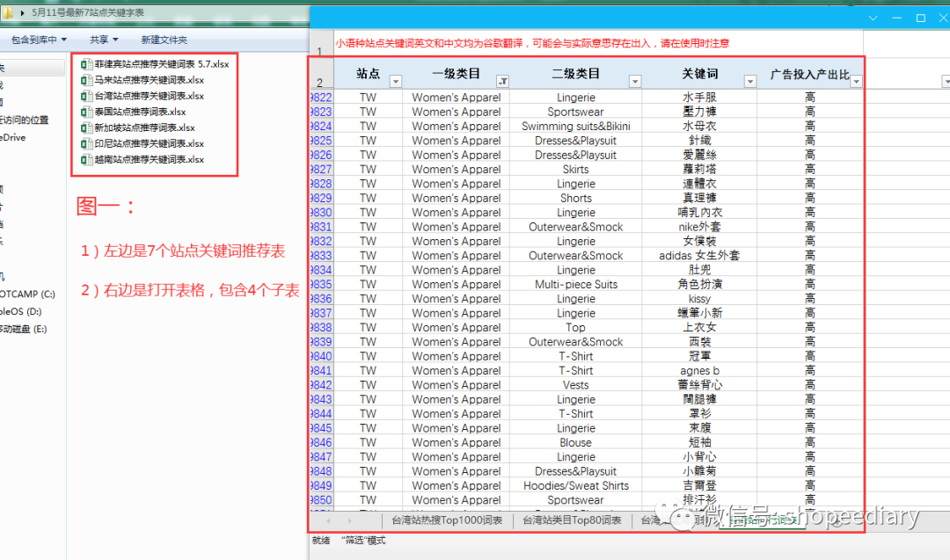The width and height of the screenshot is (950, 560).
Task: Select the (D:) drive in Explorer sidebar
Action: click(x=20, y=312)
